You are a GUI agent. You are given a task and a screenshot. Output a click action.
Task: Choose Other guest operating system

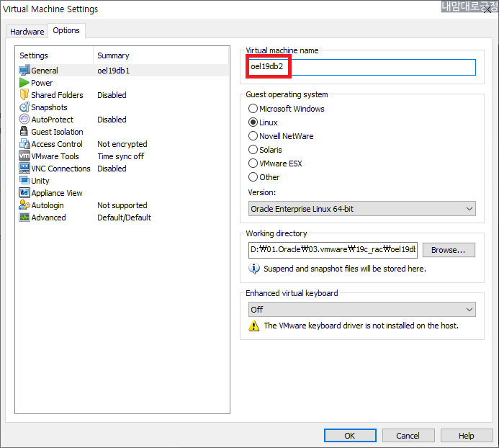264,177
